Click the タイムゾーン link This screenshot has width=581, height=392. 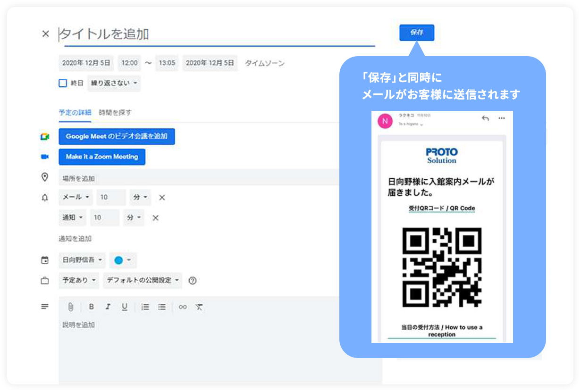coord(265,63)
